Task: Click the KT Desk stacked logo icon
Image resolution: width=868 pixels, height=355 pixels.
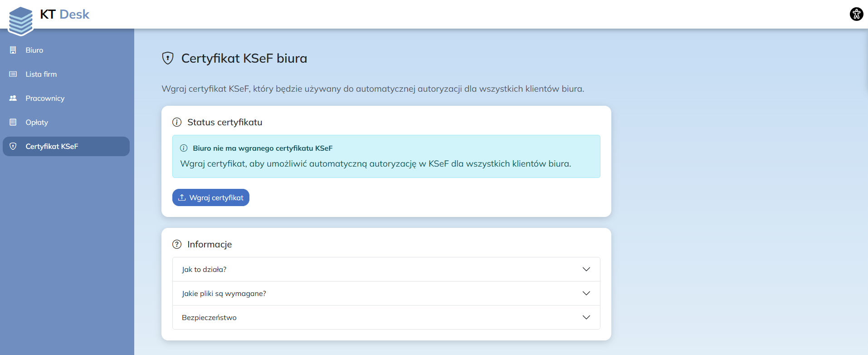Action: (20, 20)
